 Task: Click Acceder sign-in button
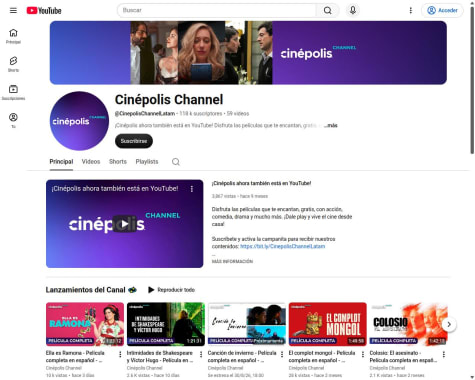click(x=442, y=10)
